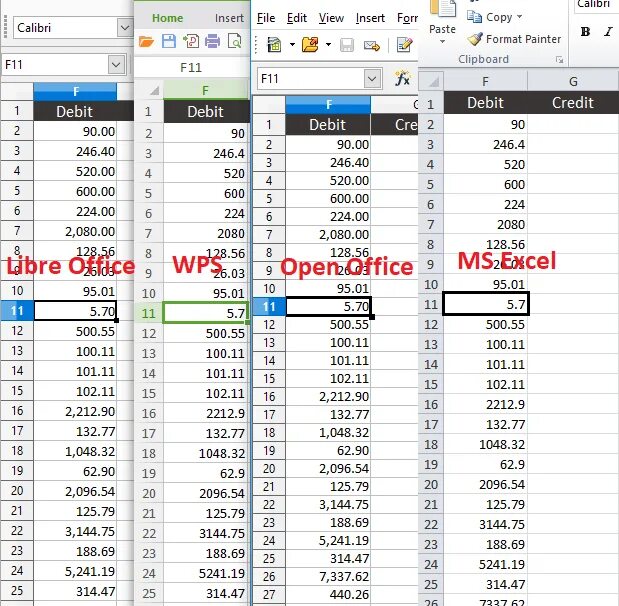Image resolution: width=619 pixels, height=606 pixels.
Task: Open the Function Wizard fx icon
Action: pyautogui.click(x=403, y=78)
